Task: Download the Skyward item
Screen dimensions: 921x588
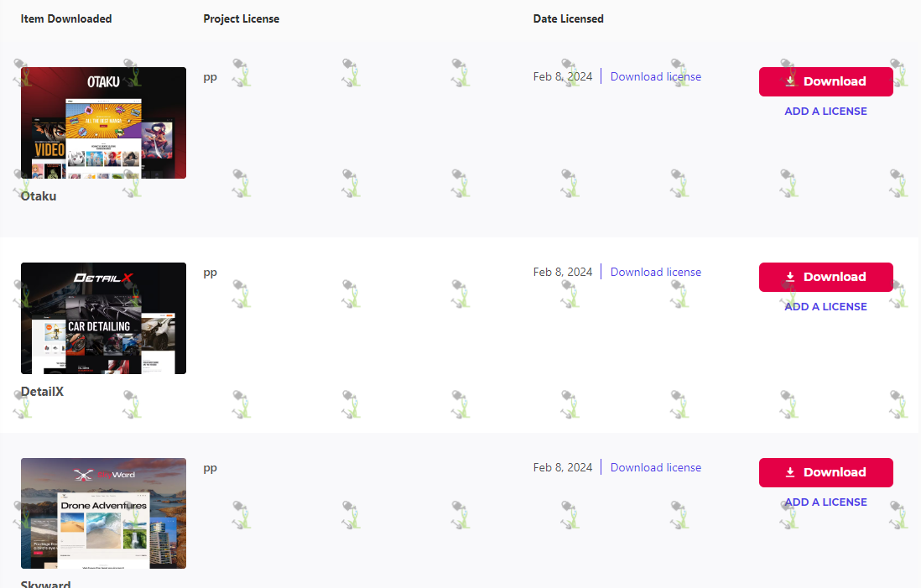Action: coord(826,473)
